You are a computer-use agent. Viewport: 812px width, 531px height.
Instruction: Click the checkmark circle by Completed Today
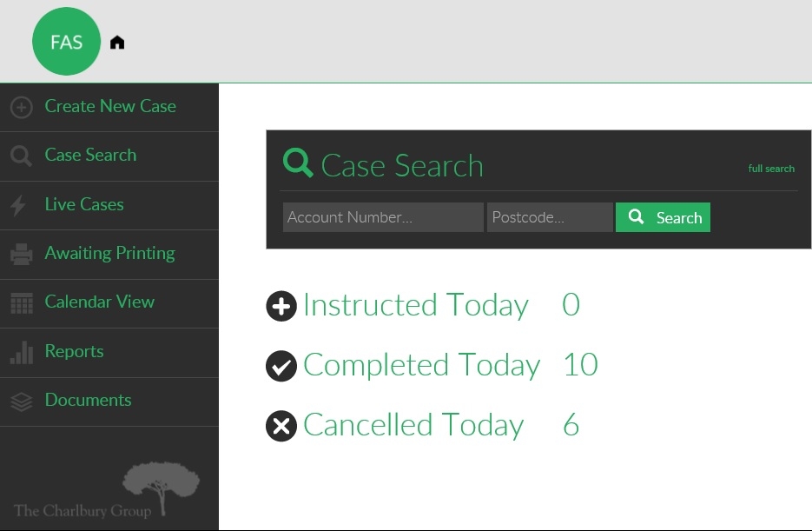[x=281, y=366]
